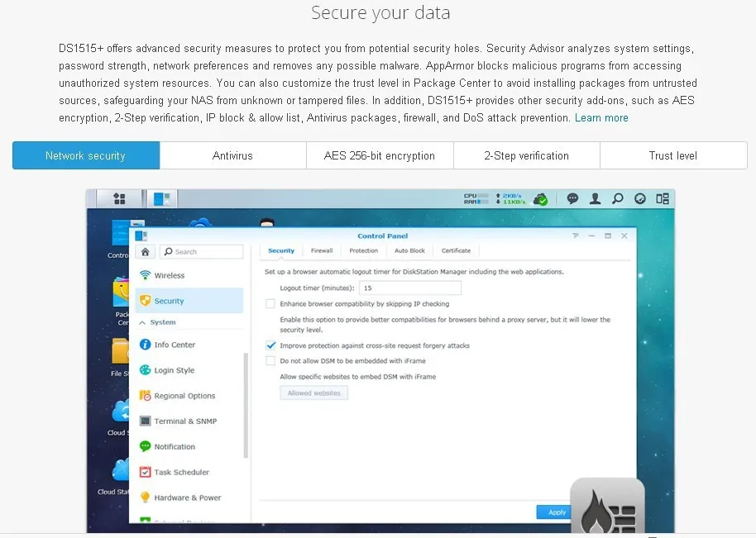Click the Apply button

pyautogui.click(x=553, y=512)
